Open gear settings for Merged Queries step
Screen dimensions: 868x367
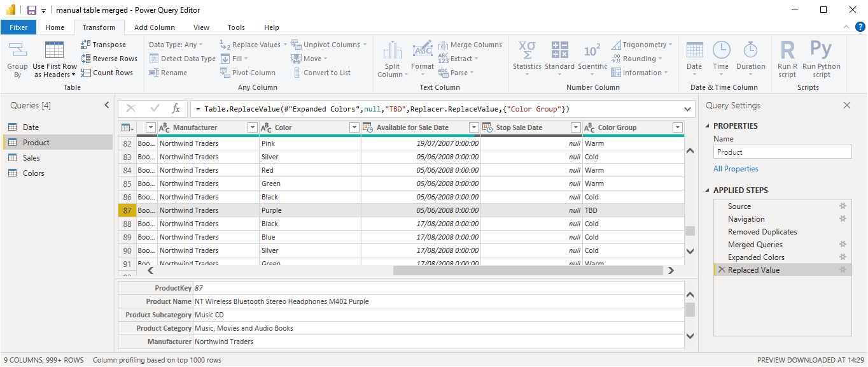pos(843,245)
